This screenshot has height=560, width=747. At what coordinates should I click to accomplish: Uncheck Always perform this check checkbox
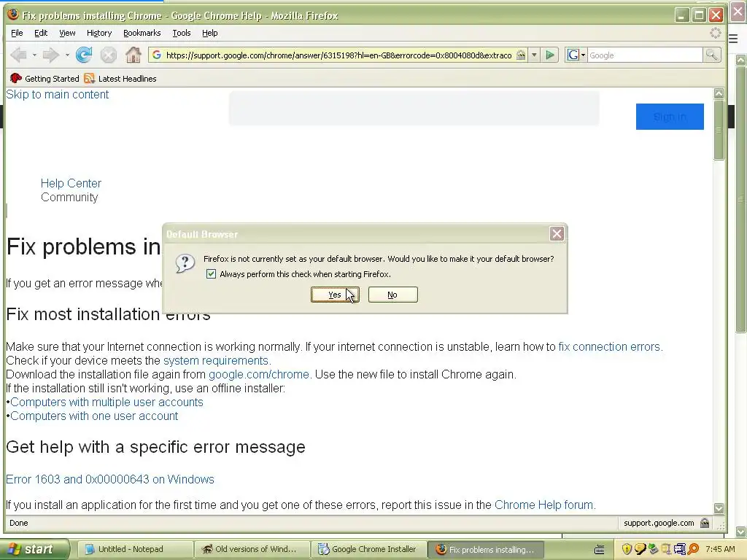coord(211,274)
